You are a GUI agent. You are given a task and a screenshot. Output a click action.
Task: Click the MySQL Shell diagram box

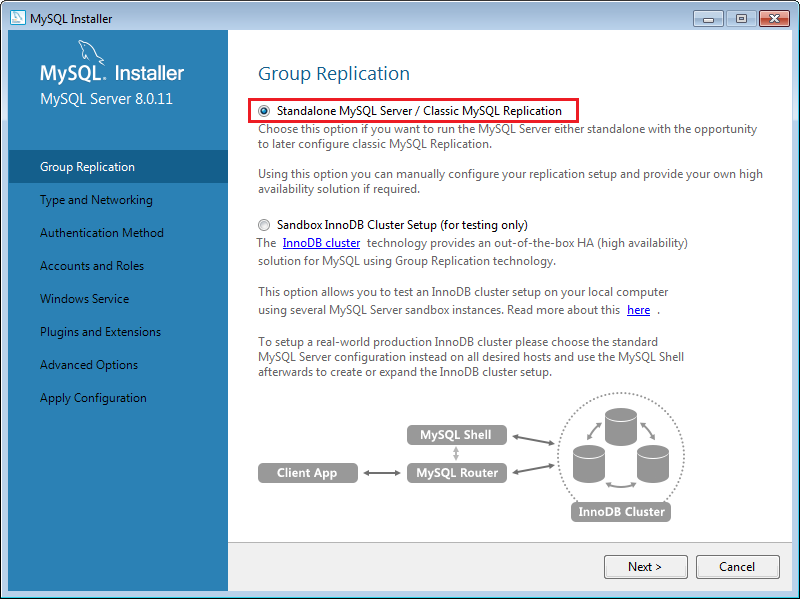pos(457,435)
